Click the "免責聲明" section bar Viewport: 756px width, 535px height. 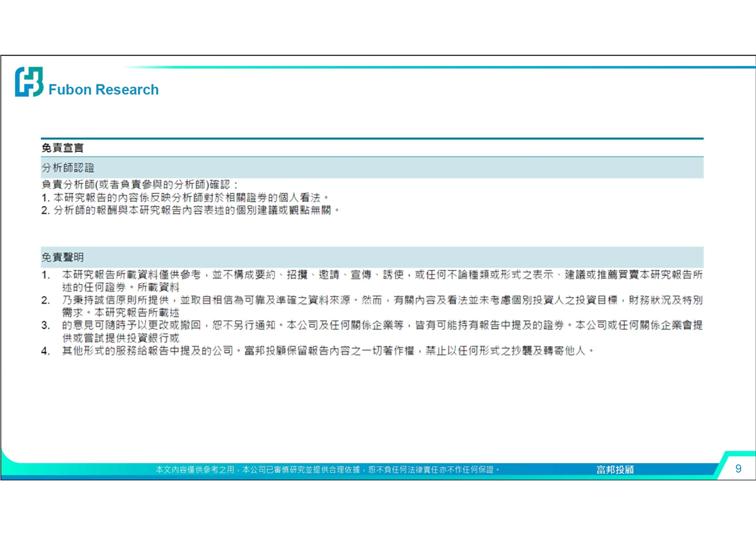pos(372,257)
